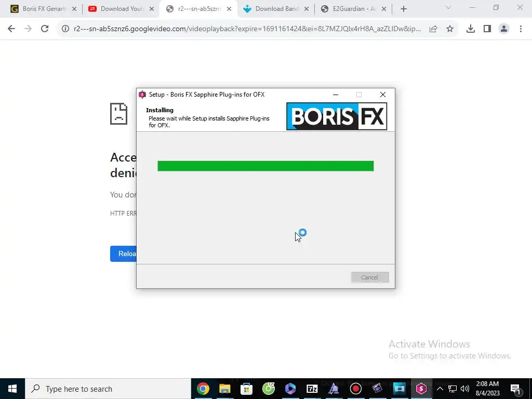Image resolution: width=532 pixels, height=399 pixels.
Task: Minimize the Chrome browser window
Action: 472,7
